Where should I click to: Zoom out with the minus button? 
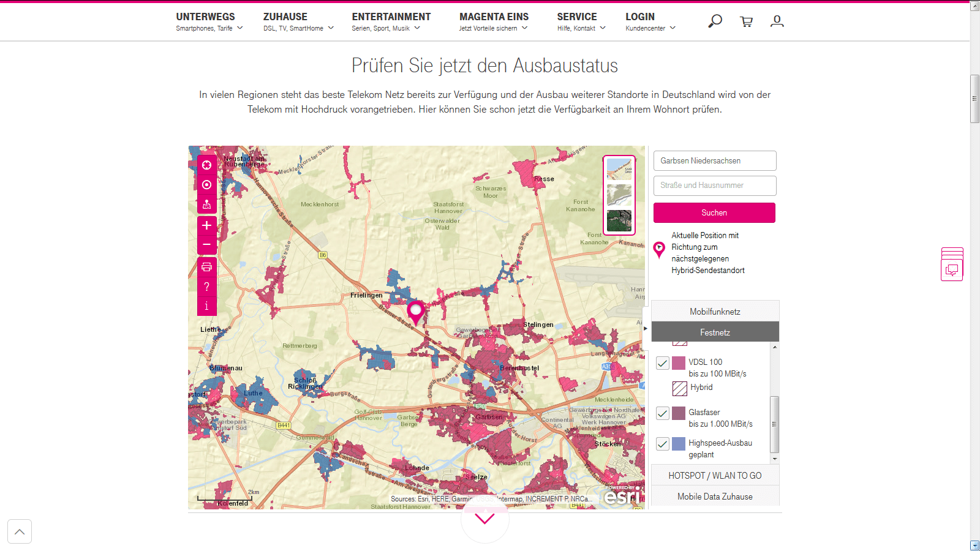[207, 244]
